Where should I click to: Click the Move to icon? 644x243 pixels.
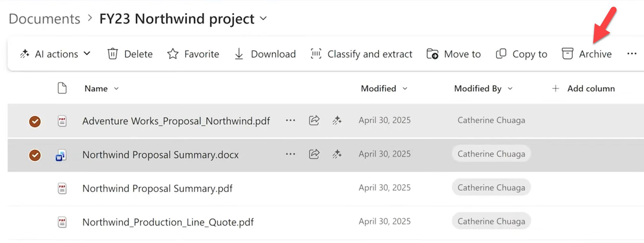(x=453, y=54)
